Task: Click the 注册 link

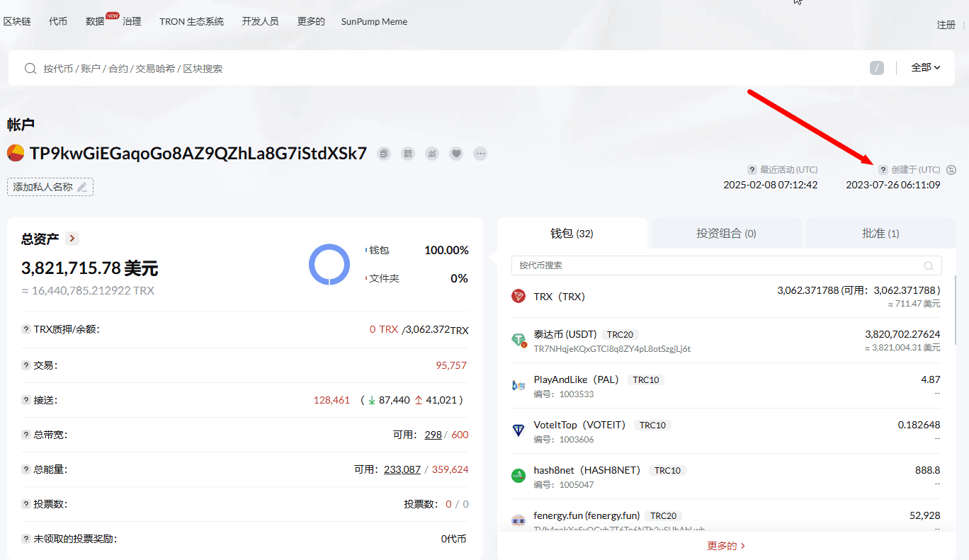Action: point(946,25)
